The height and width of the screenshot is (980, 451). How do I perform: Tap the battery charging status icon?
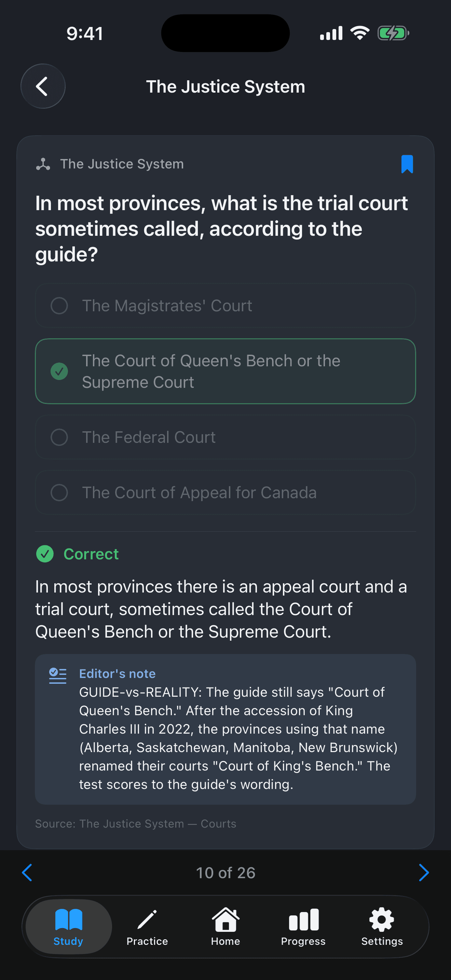(393, 33)
